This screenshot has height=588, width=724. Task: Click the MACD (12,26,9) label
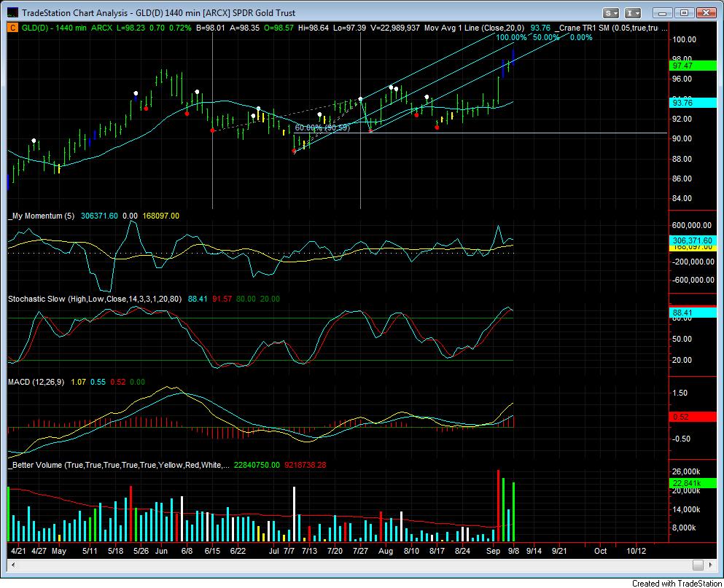point(36,382)
